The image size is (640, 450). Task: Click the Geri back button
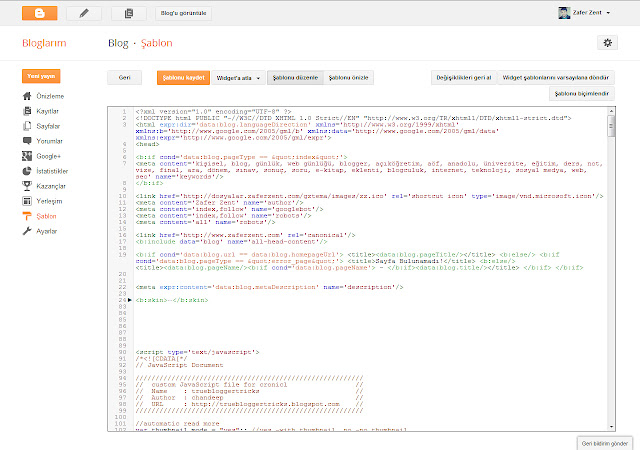tap(124, 78)
